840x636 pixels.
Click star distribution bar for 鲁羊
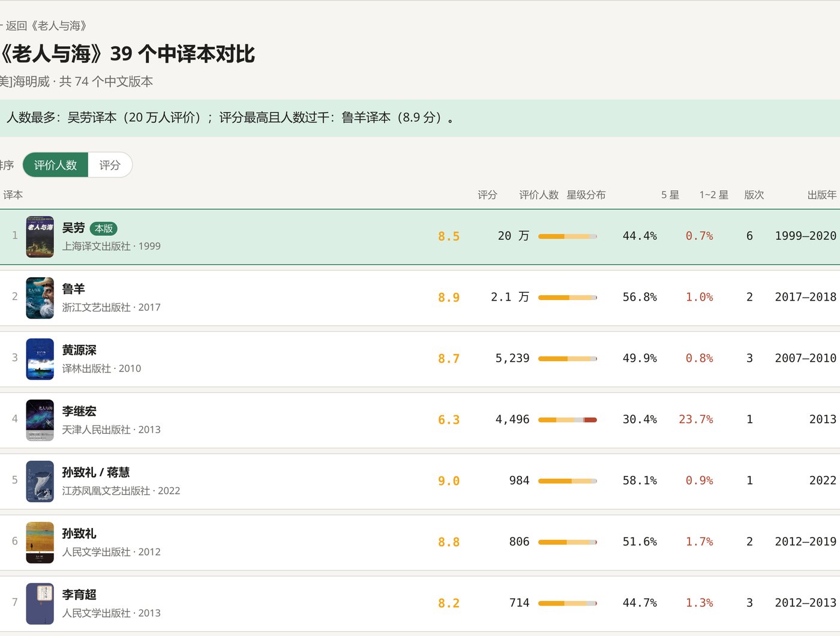(568, 298)
